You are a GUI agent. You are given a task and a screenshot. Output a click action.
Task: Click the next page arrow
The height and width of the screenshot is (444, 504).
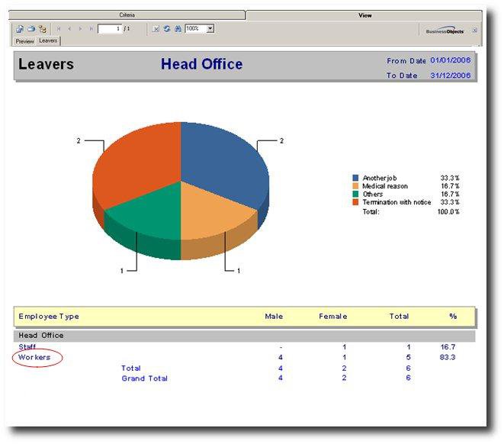(x=81, y=29)
